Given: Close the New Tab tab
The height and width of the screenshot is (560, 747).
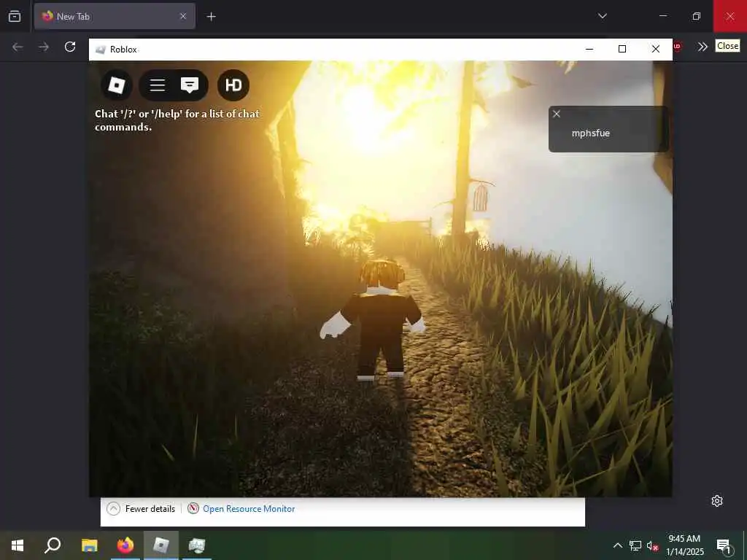Looking at the screenshot, I should pyautogui.click(x=183, y=16).
